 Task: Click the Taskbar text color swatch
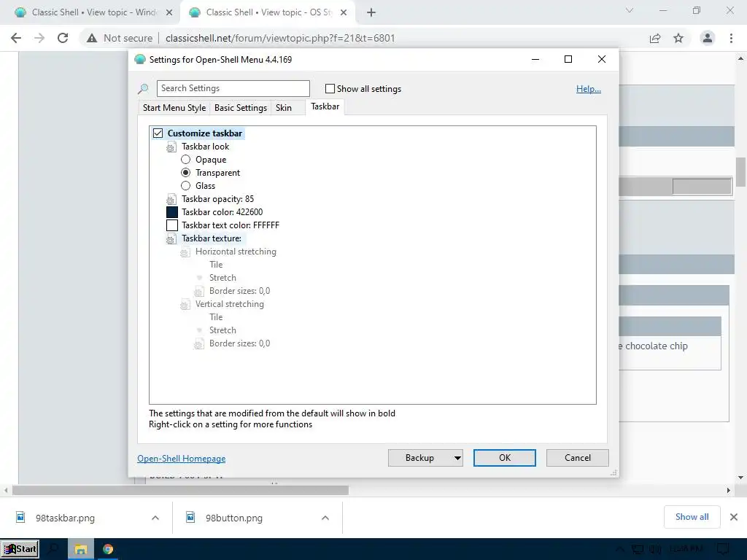pos(172,225)
